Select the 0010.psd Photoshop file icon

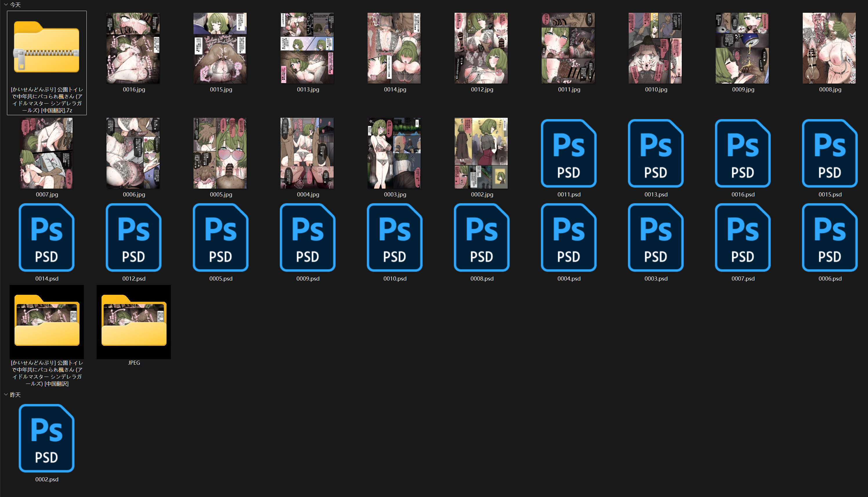(x=395, y=237)
